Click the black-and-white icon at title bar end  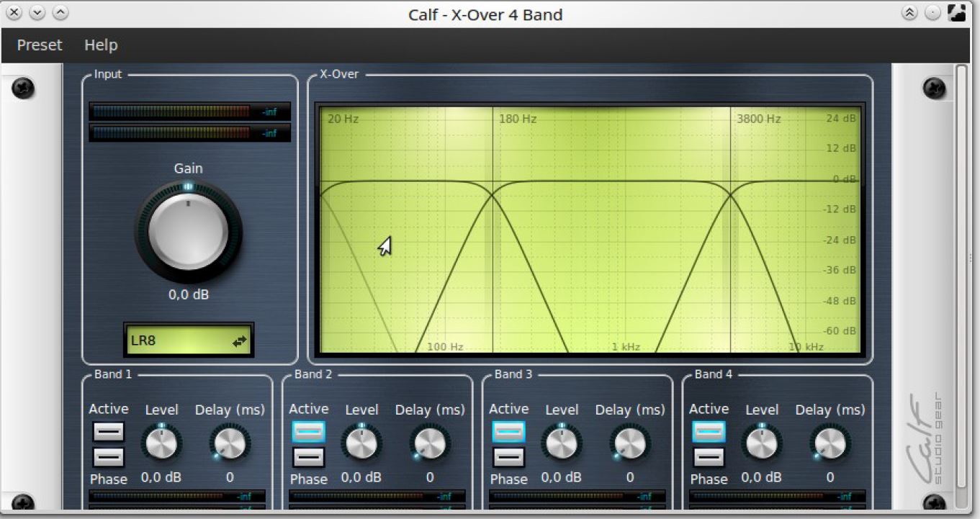pyautogui.click(x=957, y=13)
